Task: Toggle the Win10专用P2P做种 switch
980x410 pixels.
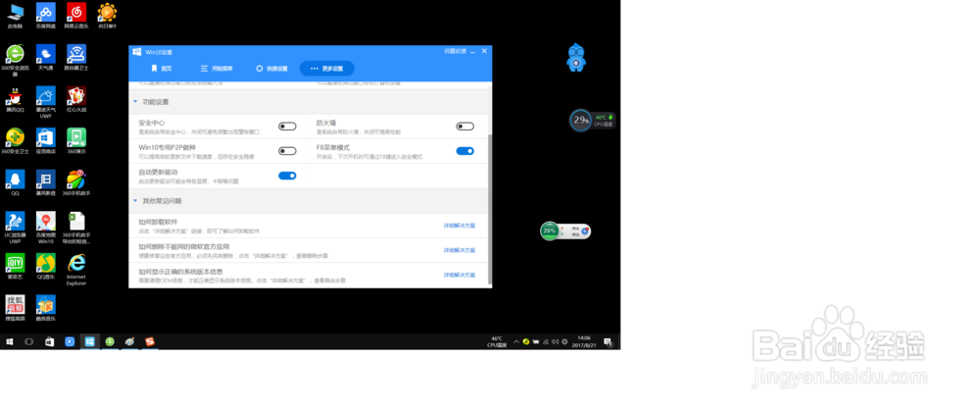Action: (x=287, y=151)
